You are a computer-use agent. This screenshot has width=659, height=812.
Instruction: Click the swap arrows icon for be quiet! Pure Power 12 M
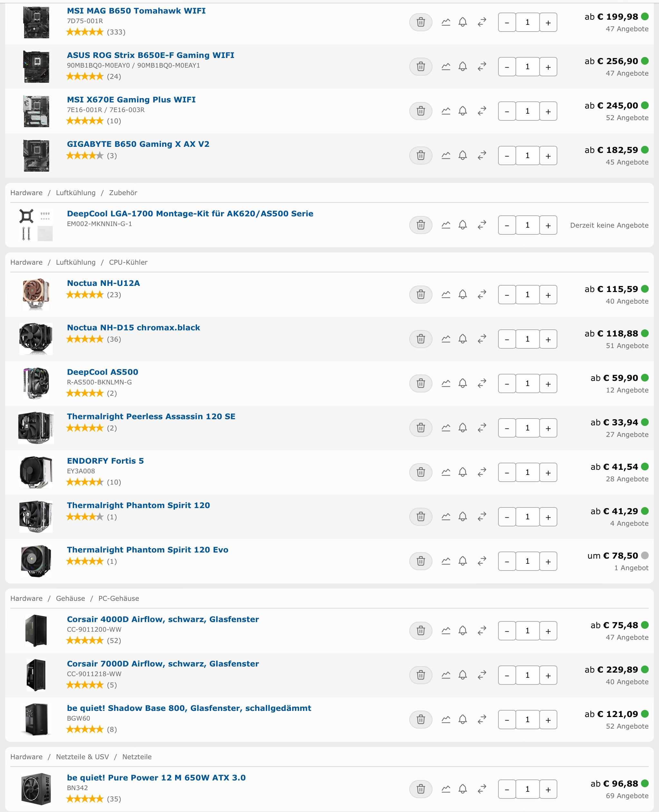[x=482, y=789]
